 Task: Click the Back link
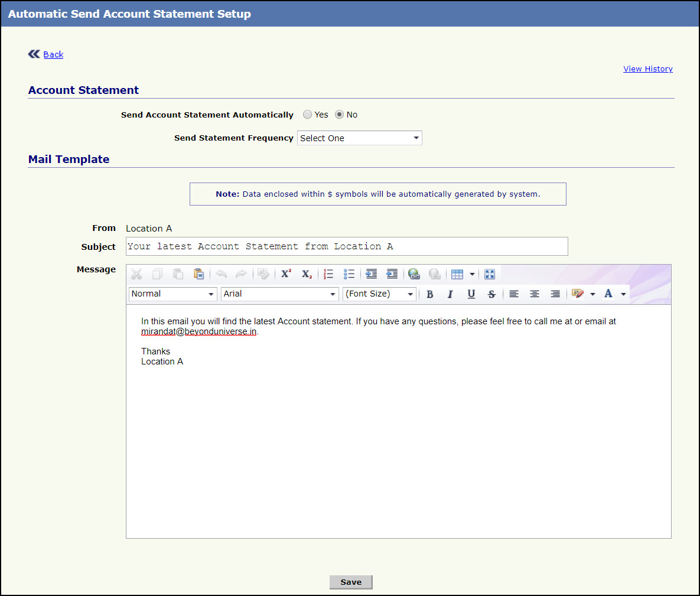tap(53, 54)
